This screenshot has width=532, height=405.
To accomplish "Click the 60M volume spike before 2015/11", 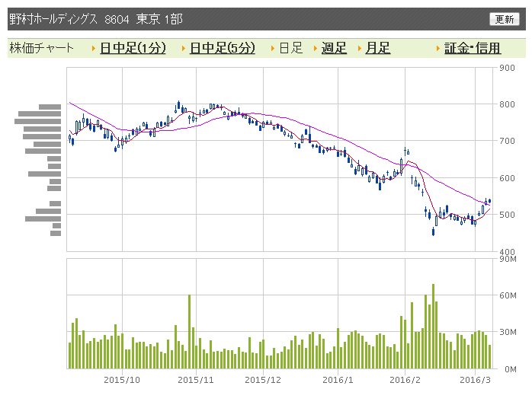I will click(x=189, y=331).
